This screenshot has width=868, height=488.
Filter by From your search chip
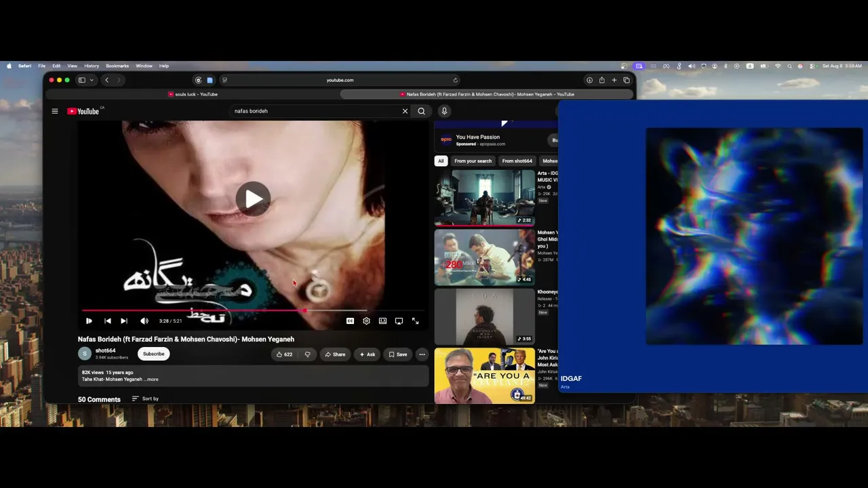point(473,161)
